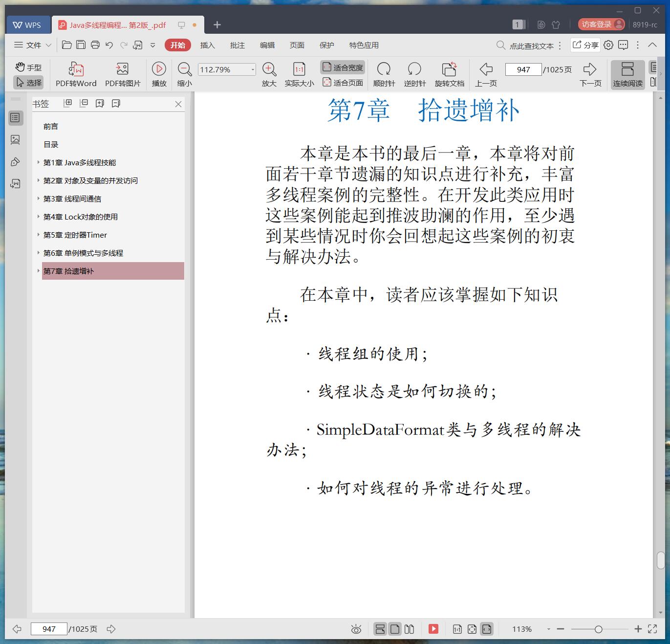Open the thumbnails sidebar panel

point(15,140)
